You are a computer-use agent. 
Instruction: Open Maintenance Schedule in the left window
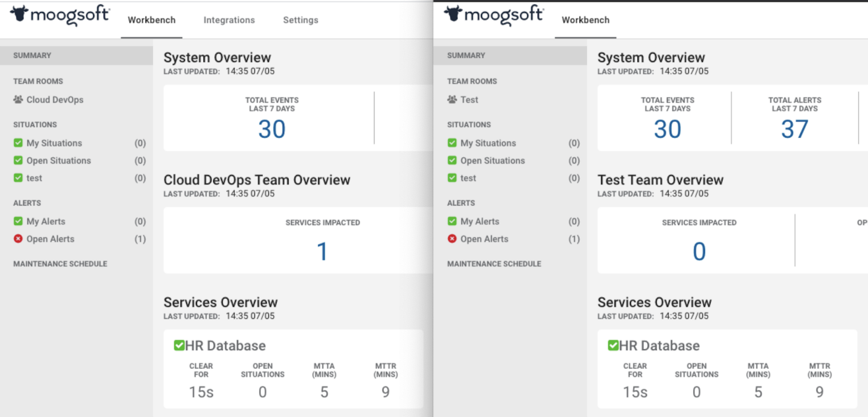point(60,264)
